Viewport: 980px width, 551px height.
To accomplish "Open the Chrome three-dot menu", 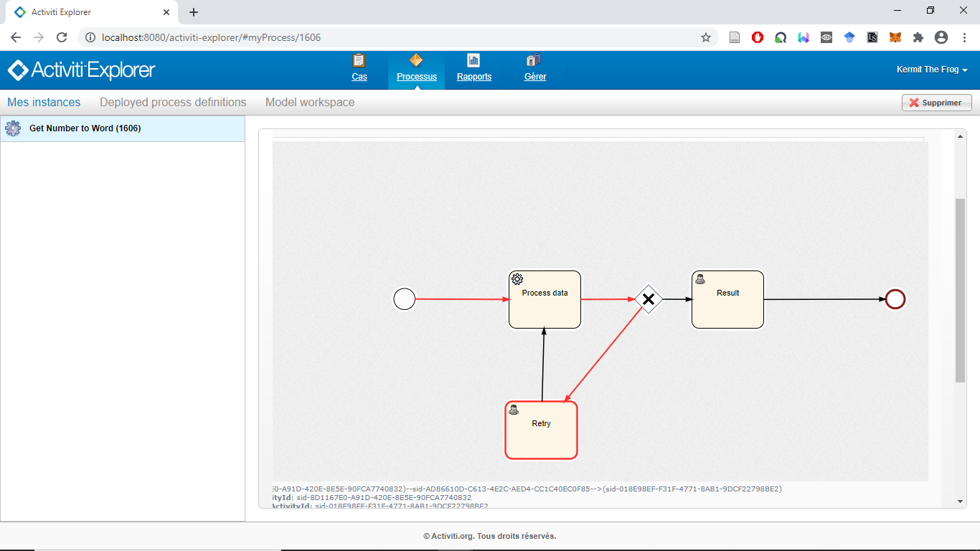I will 964,37.
